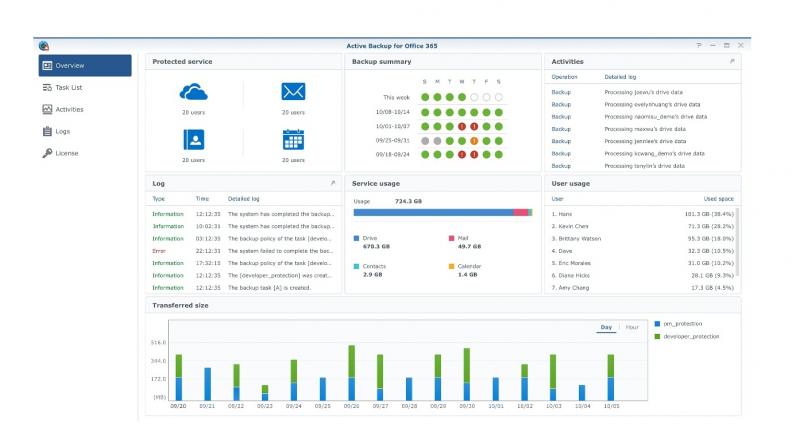Screen dimensions: 800x448
Task: Click activity 'Processing jennlee's drive data'
Action: (645, 141)
